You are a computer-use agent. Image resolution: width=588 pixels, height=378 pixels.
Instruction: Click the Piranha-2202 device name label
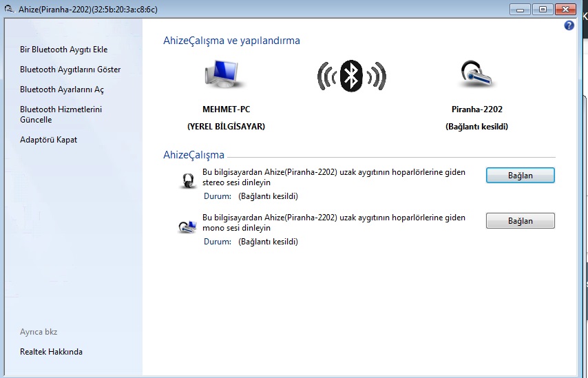476,109
